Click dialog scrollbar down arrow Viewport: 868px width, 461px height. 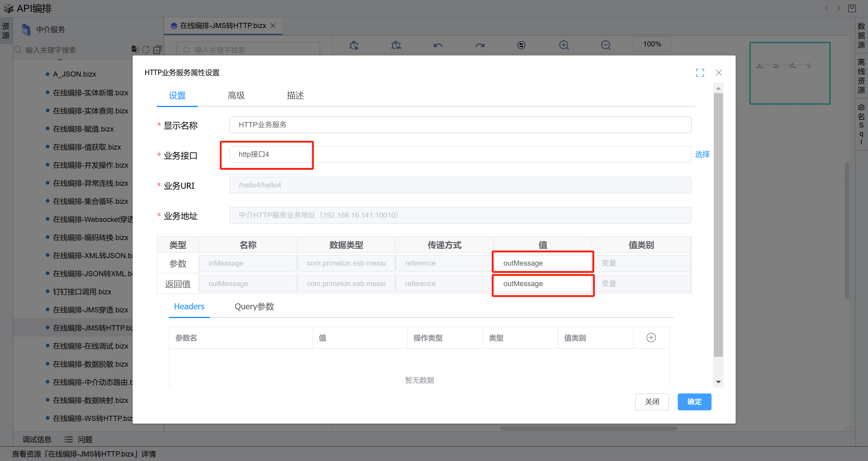tap(718, 382)
